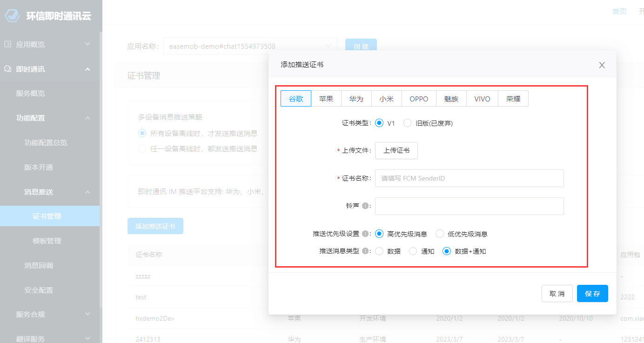Viewport: 644px width, 343px height.
Task: Select the 旧版(已废弃) certificate type
Action: point(408,123)
